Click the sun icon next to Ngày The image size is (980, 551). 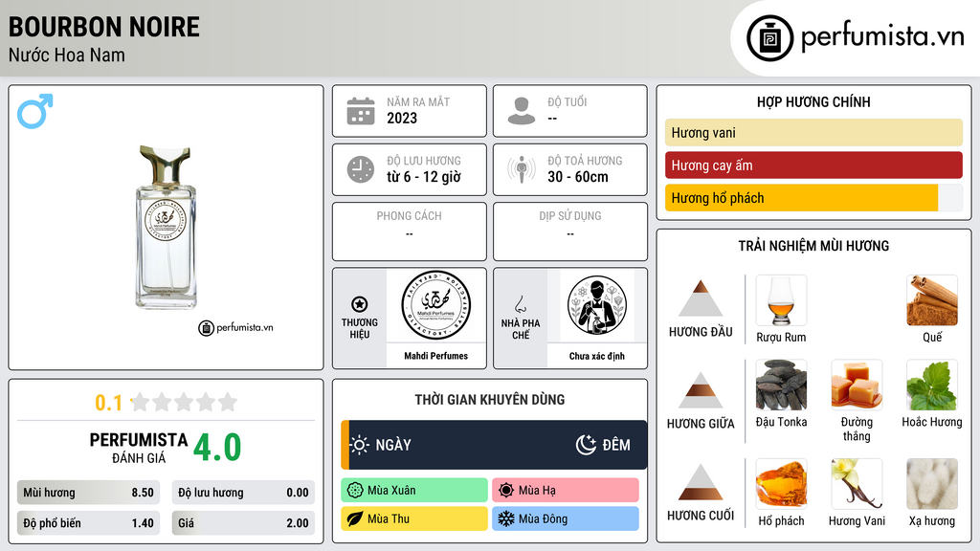coord(360,445)
